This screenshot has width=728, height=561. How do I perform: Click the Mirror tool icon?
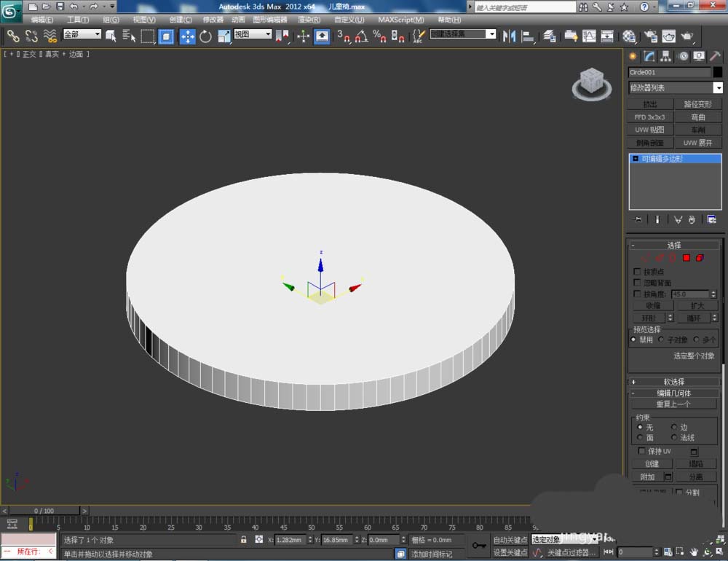[x=510, y=36]
